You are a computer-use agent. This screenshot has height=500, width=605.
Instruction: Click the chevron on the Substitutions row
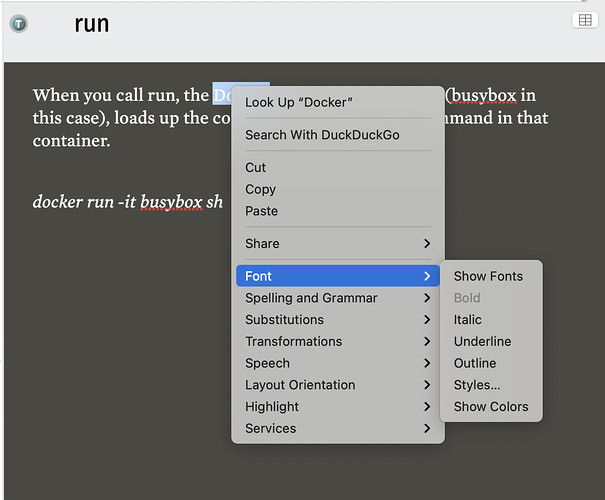pyautogui.click(x=427, y=319)
